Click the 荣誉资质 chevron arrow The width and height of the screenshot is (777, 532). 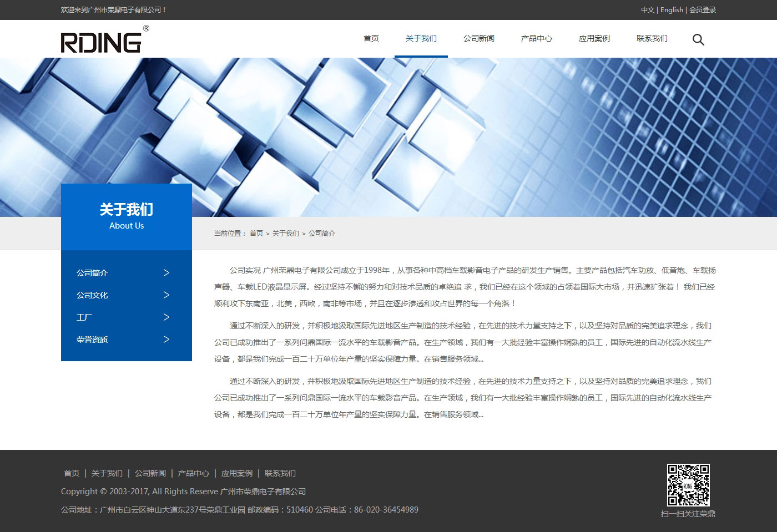click(x=166, y=340)
